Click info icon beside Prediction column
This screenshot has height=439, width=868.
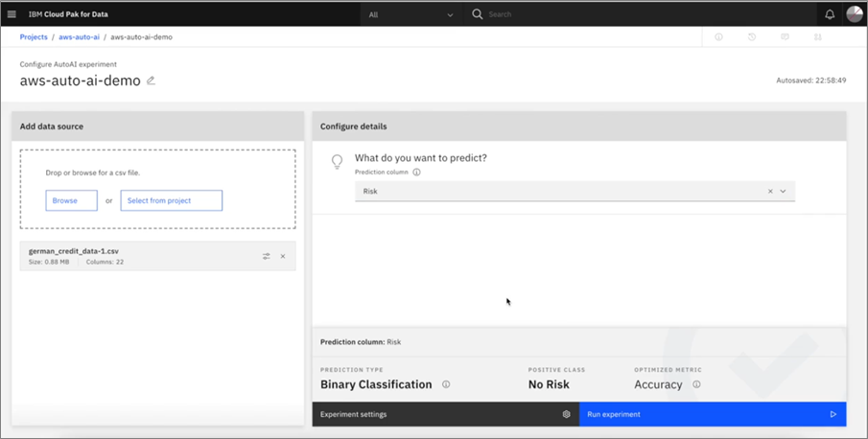click(x=417, y=172)
